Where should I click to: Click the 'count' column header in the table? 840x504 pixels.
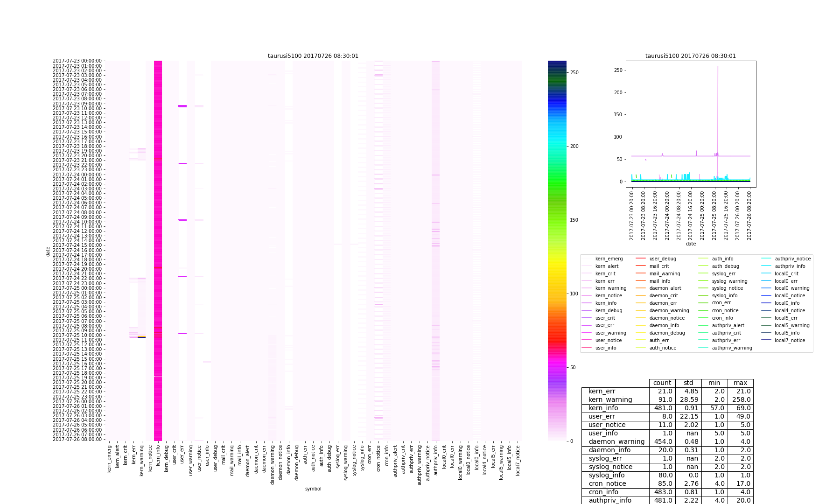(x=662, y=383)
